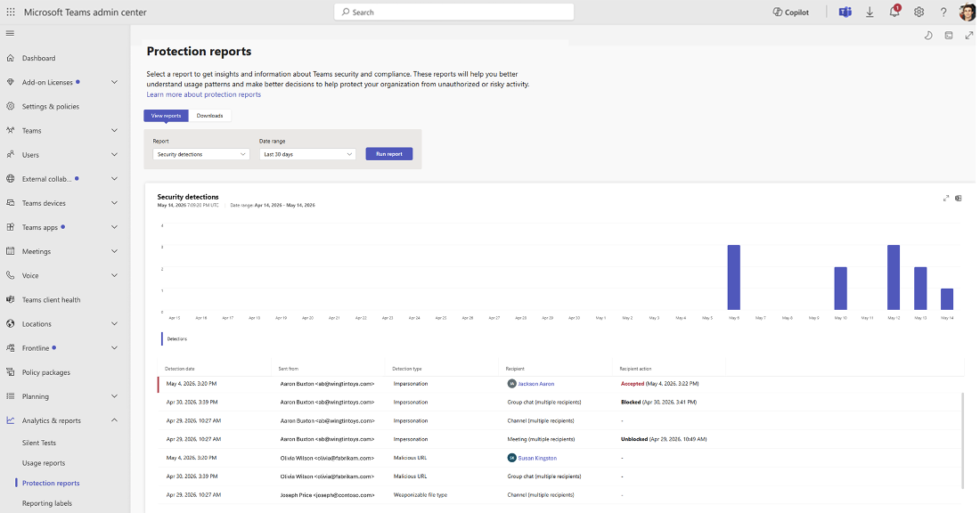Open Susan Kingston recipient link
Image resolution: width=980 pixels, height=513 pixels.
(537, 458)
